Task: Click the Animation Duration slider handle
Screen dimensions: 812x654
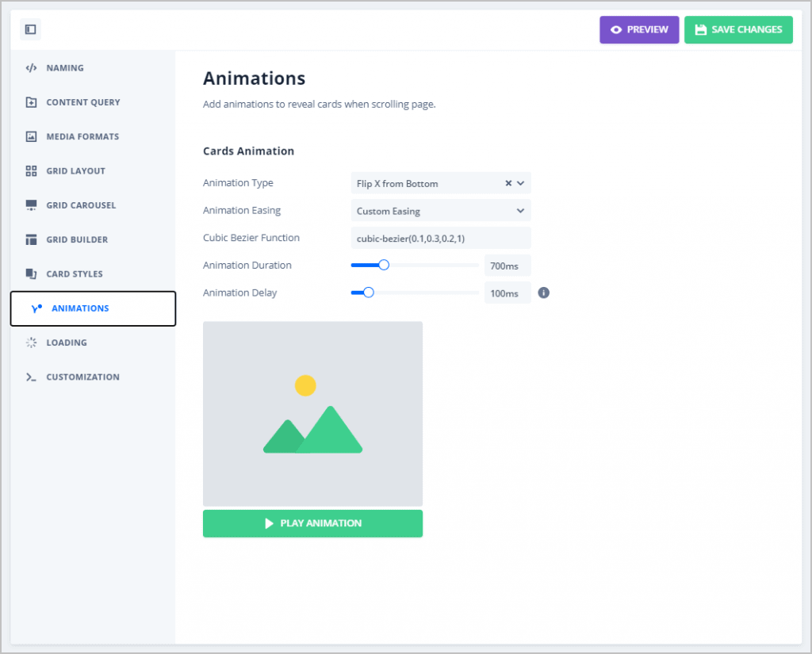Action: [385, 265]
